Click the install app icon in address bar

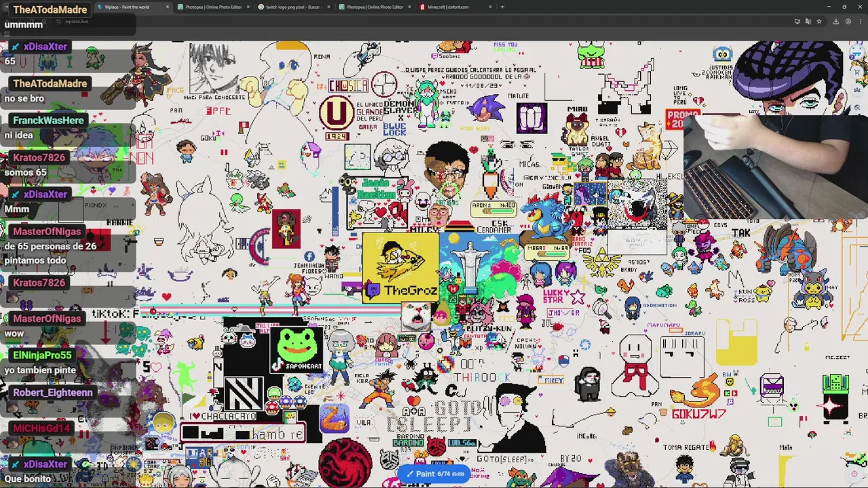(x=797, y=22)
